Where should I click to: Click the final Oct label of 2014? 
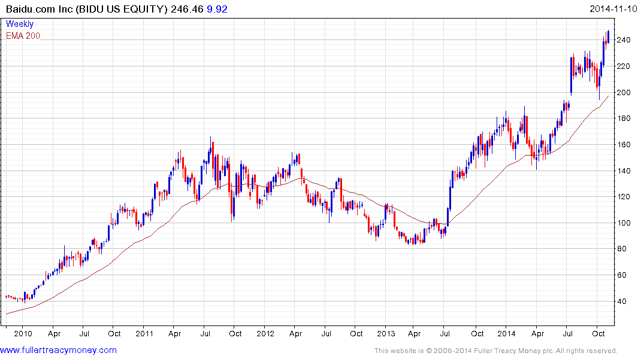point(598,333)
